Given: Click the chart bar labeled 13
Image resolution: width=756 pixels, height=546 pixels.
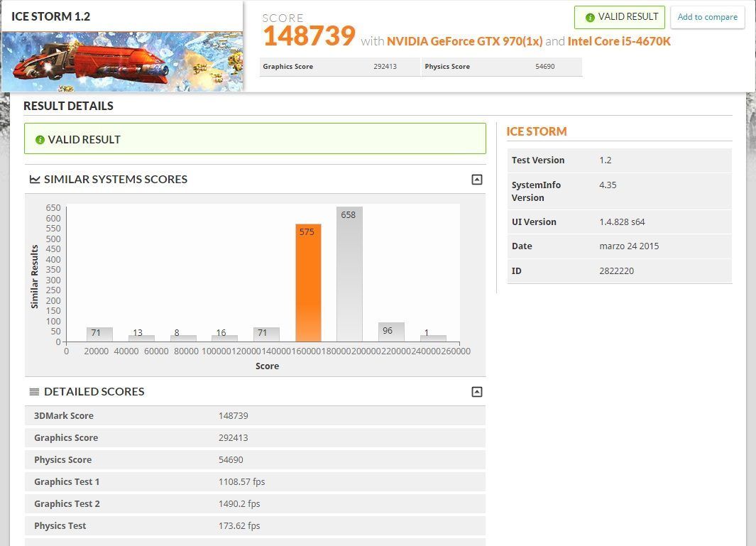Looking at the screenshot, I should [x=141, y=337].
